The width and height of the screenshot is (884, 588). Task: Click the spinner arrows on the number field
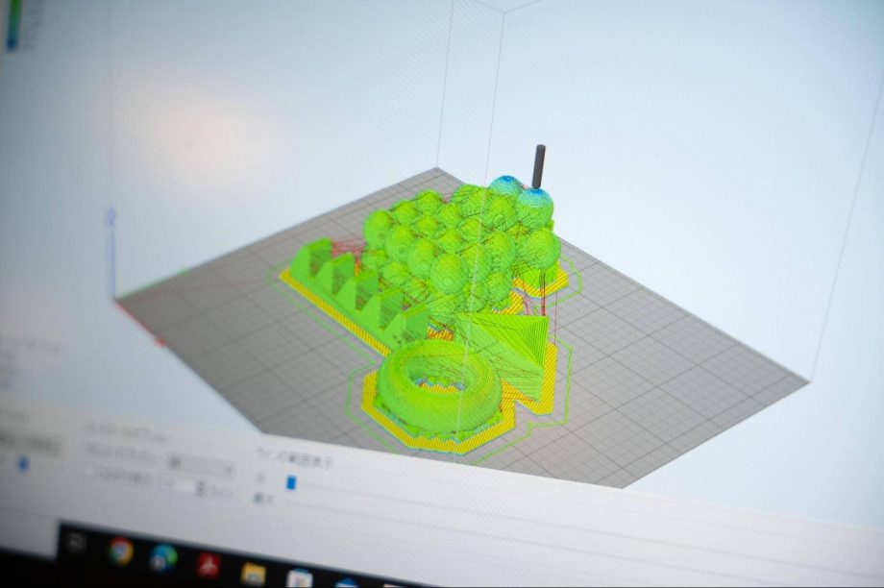[x=200, y=488]
